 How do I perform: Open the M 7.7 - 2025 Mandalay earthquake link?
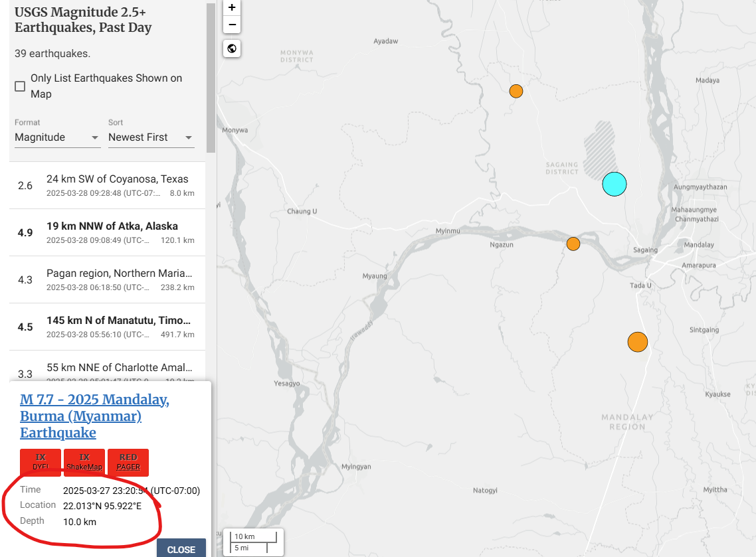(94, 416)
